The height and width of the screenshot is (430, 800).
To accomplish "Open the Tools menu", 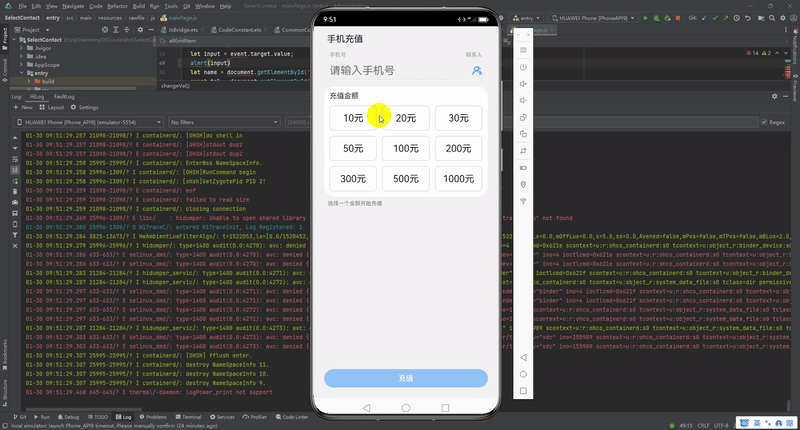I will point(171,6).
